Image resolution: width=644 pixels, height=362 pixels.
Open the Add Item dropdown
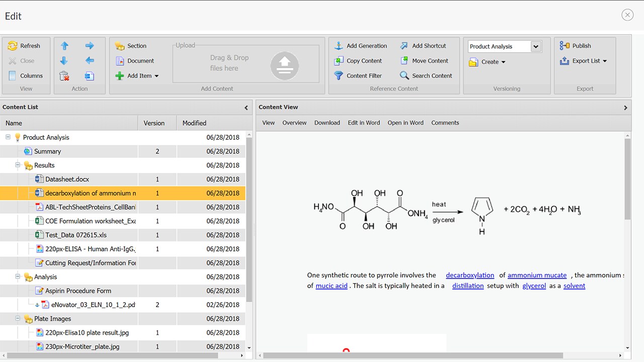pos(137,76)
